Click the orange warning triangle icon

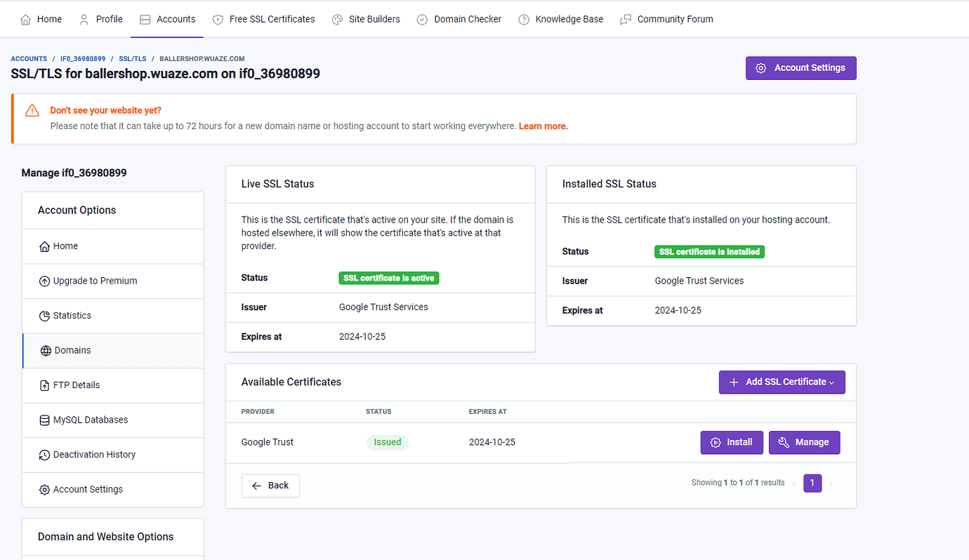pos(32,110)
